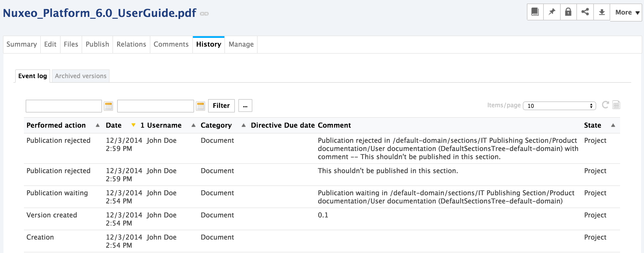Screen dimensions: 644x253
Task: Sort by Username column arrow
Action: click(x=193, y=125)
